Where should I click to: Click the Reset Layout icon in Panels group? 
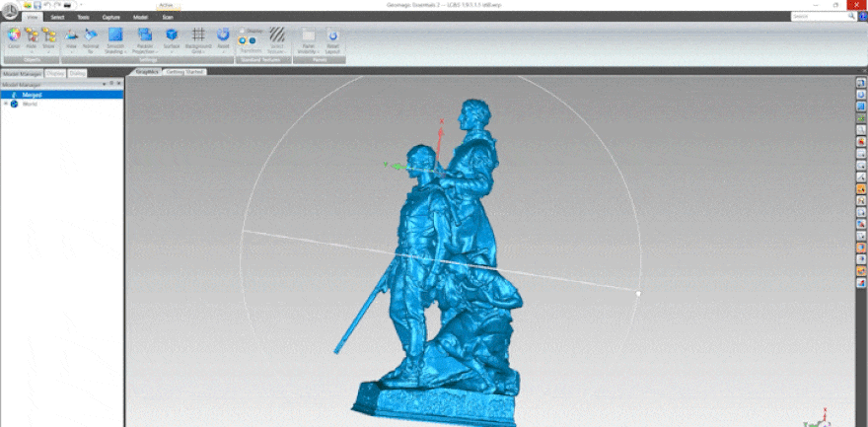pyautogui.click(x=332, y=39)
